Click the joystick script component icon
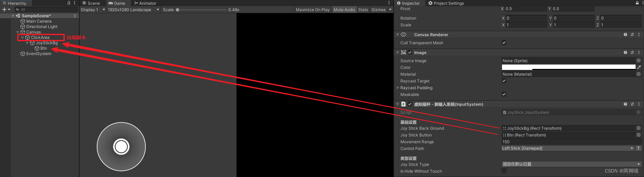 403,104
